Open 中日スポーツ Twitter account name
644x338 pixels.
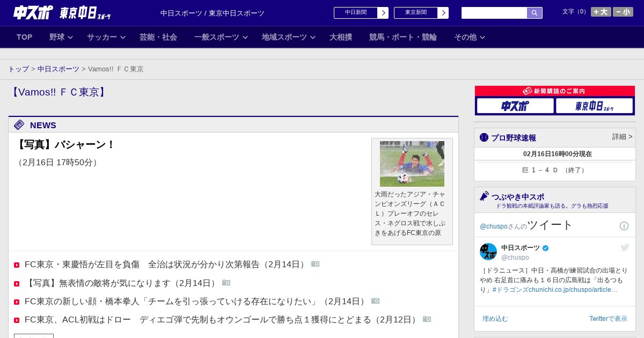pyautogui.click(x=521, y=248)
